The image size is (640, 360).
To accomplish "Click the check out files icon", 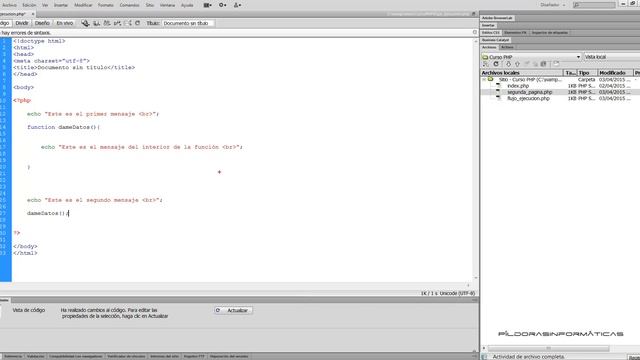I will point(527,64).
